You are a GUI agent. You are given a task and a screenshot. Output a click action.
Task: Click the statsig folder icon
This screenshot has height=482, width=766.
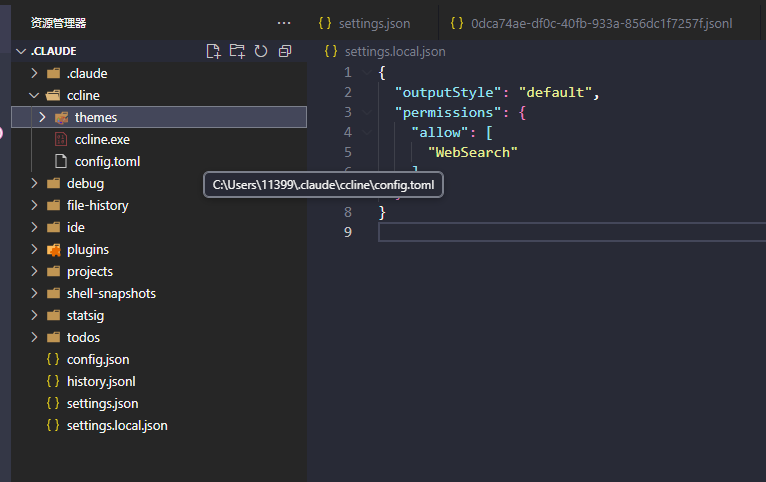tap(53, 315)
